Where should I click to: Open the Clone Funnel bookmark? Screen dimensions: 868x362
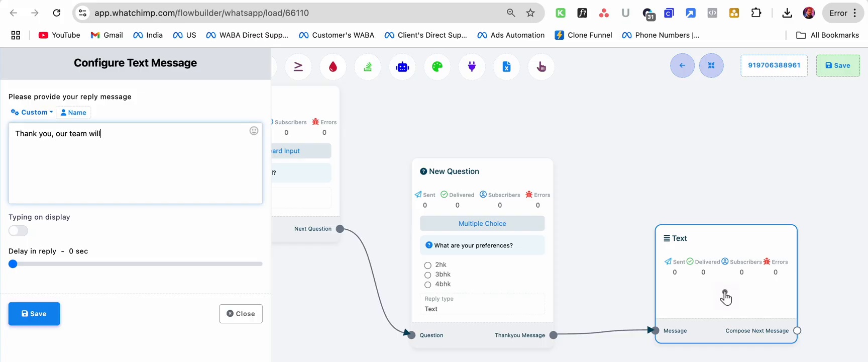pos(584,35)
